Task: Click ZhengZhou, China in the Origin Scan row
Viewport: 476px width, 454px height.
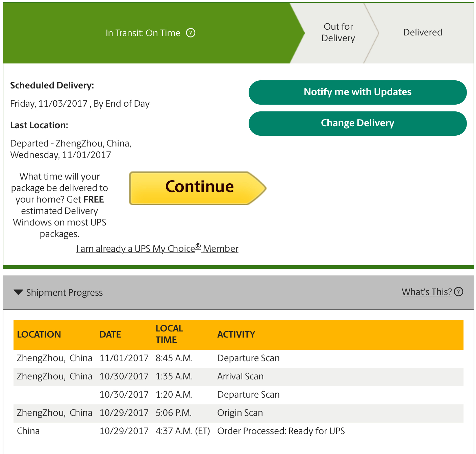Action: pos(54,413)
